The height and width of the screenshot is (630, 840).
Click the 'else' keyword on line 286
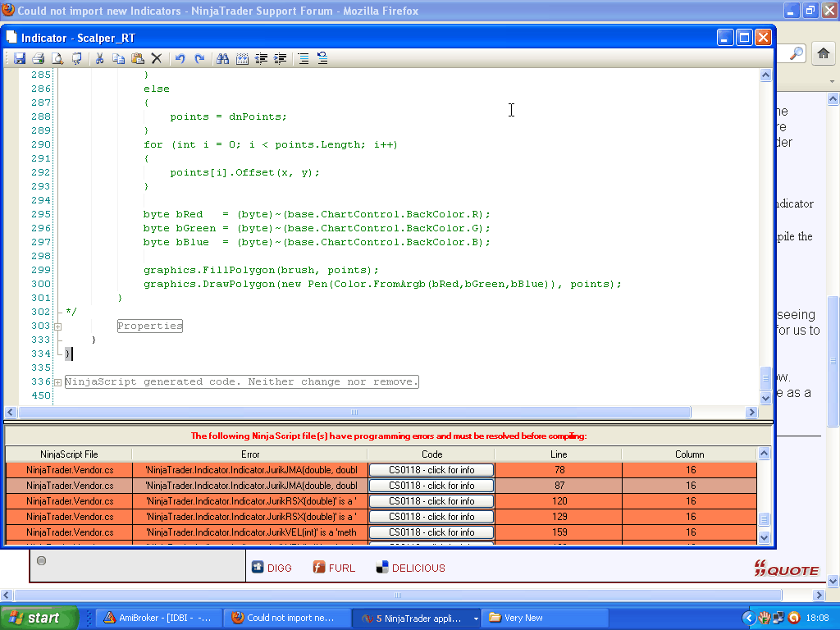[x=157, y=89]
